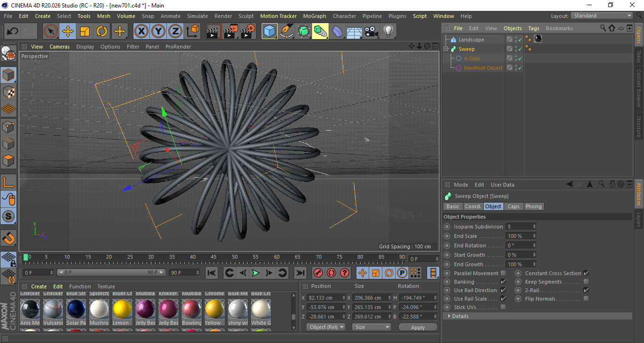
Task: Enable Stick UVs checkbox
Action: click(x=503, y=307)
